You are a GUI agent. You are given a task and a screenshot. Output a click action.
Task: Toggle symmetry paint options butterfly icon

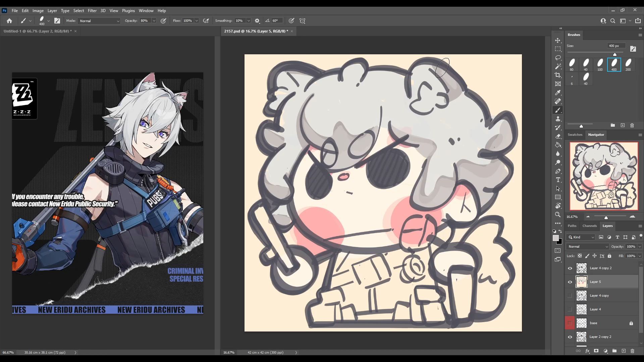point(303,21)
